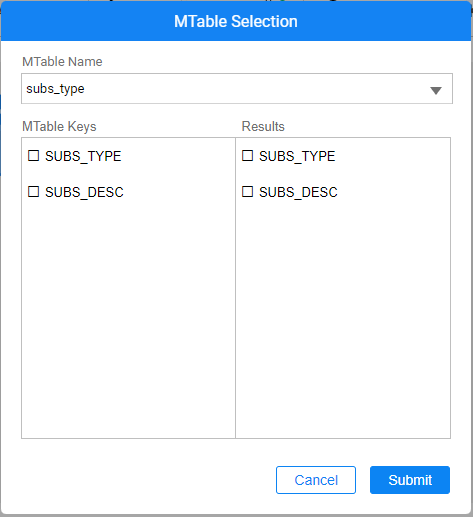Click SUBS_TYPE label text in MTable Keys
The width and height of the screenshot is (473, 517).
[83, 156]
